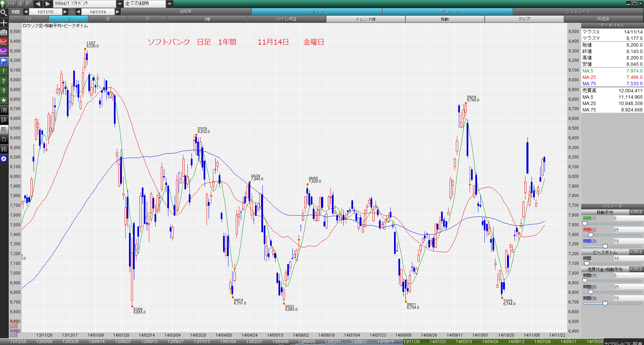Adjust 移動平均 red 期間(2) slider handle
Screen dimensions: 644x345
pos(591,235)
